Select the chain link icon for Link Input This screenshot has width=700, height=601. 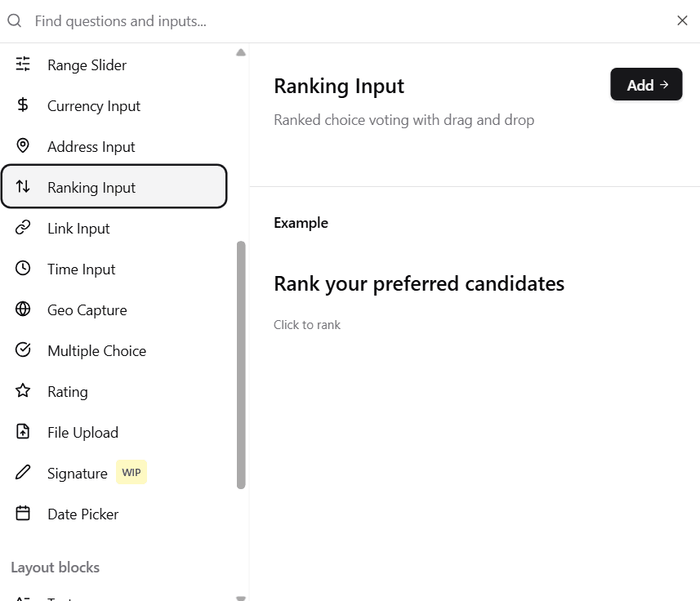pyautogui.click(x=23, y=228)
